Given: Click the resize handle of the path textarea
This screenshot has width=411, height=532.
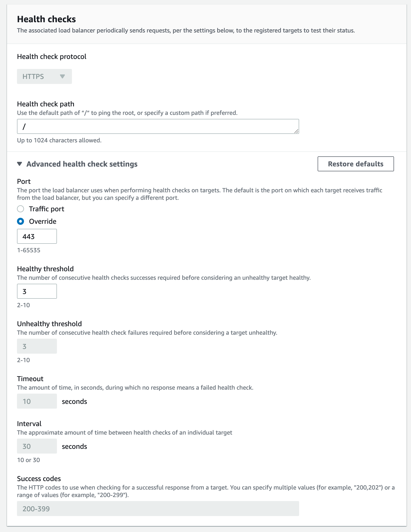Looking at the screenshot, I should tap(297, 131).
